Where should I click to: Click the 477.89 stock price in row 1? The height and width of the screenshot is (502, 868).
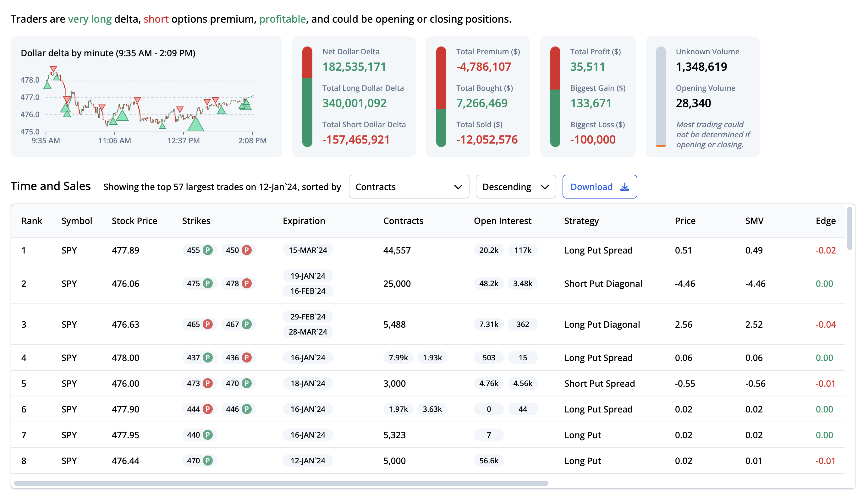(125, 250)
